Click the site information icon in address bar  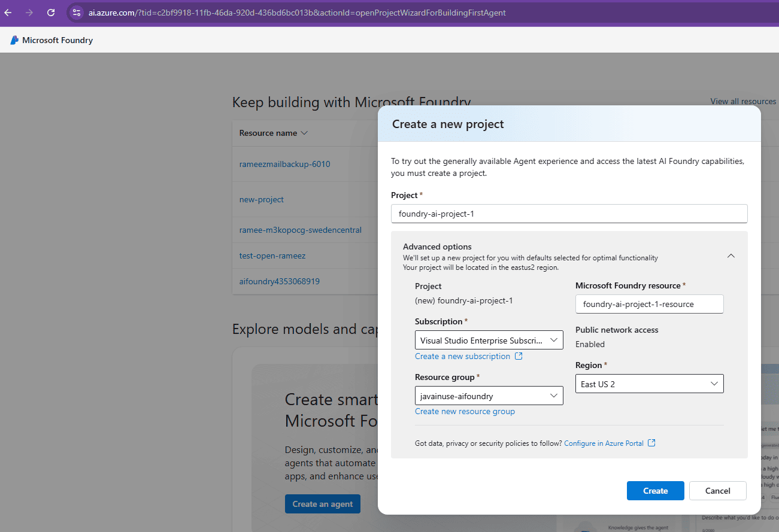pyautogui.click(x=76, y=13)
